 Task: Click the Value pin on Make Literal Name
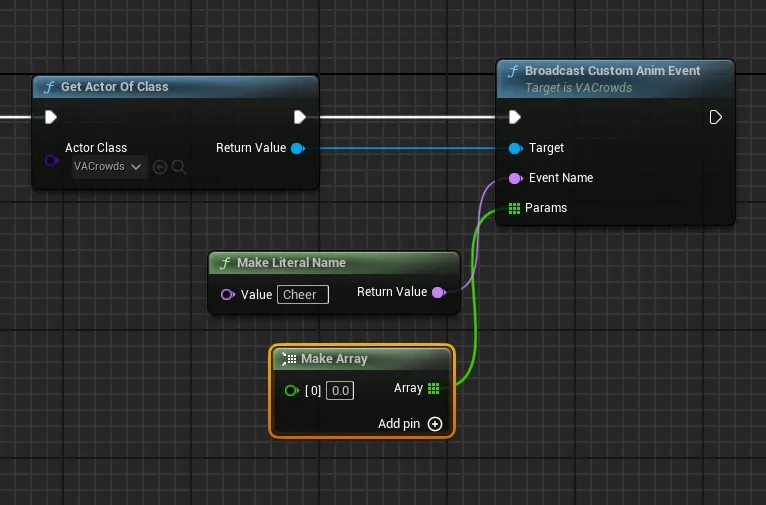227,294
